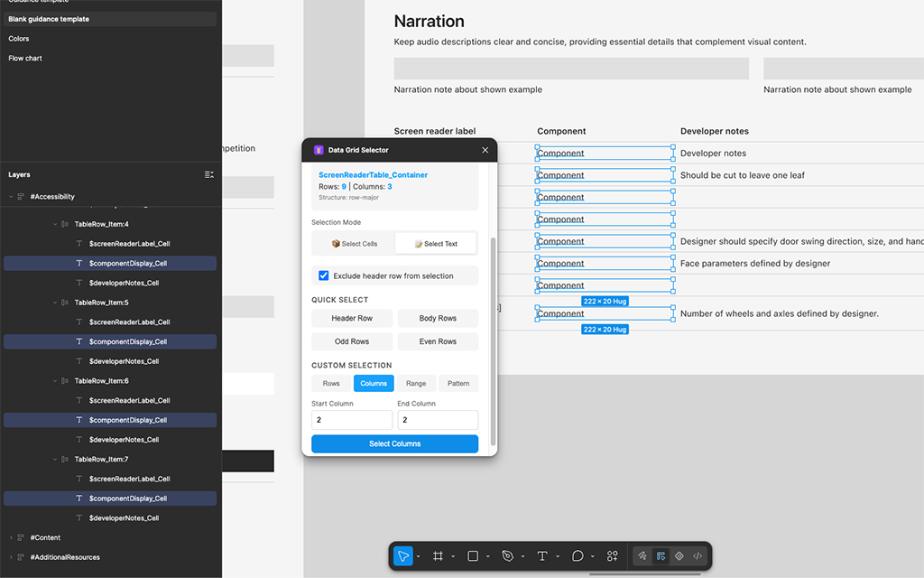Collapse the #Accessibility layer group
This screenshot has width=924, height=578.
tap(11, 196)
